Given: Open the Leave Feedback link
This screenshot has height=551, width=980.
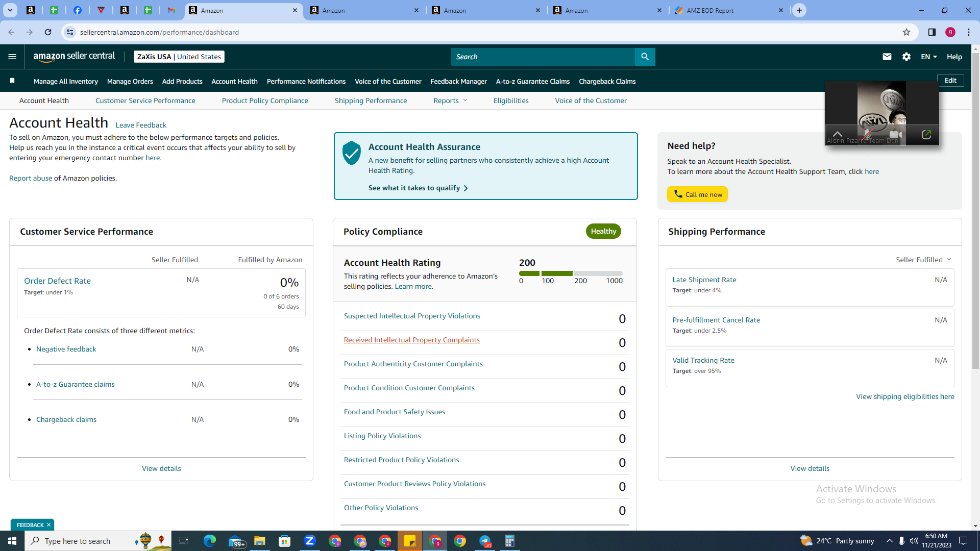Looking at the screenshot, I should [141, 125].
